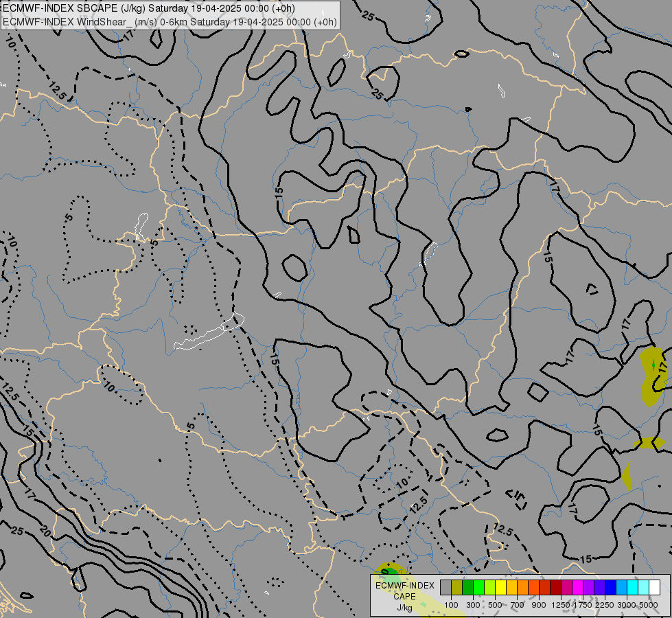Pick the pure blue legend swatch
The height and width of the screenshot is (618, 672).
611,587
